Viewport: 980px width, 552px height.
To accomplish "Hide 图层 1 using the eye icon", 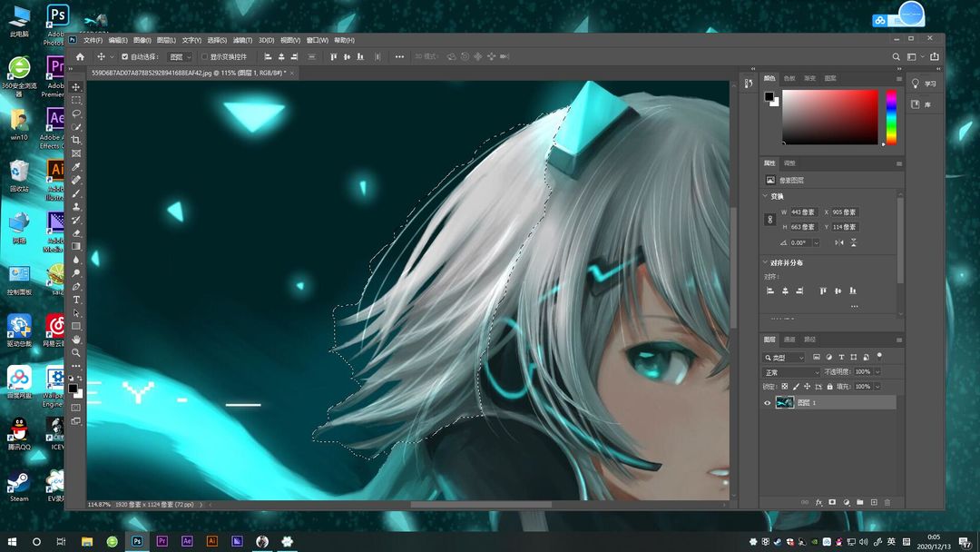I will 768,403.
